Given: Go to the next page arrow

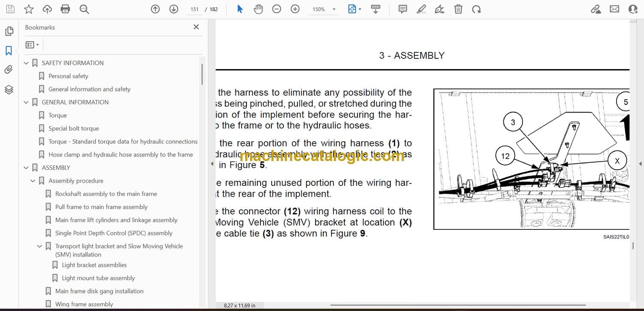Looking at the screenshot, I should 174,9.
